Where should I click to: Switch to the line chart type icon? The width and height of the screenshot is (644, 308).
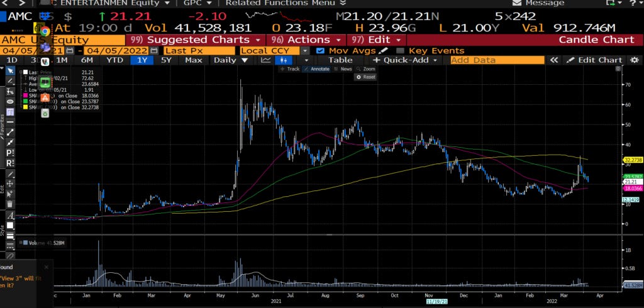point(266,60)
